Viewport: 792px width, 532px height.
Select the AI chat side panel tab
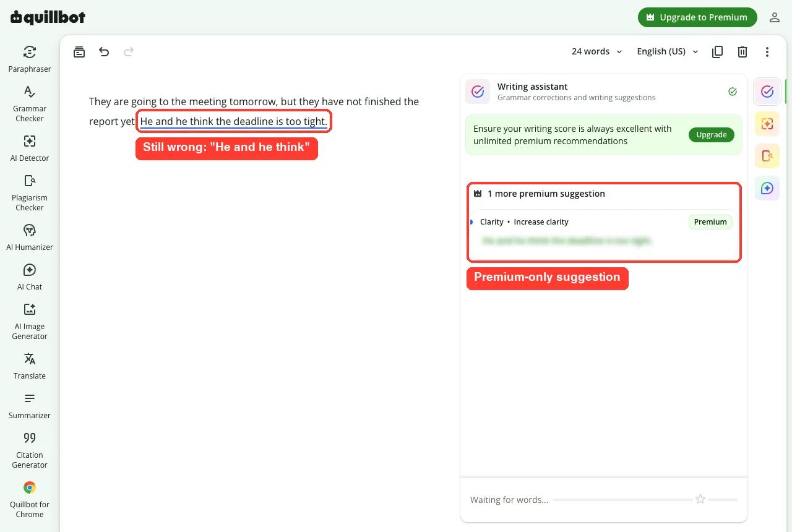tap(767, 188)
